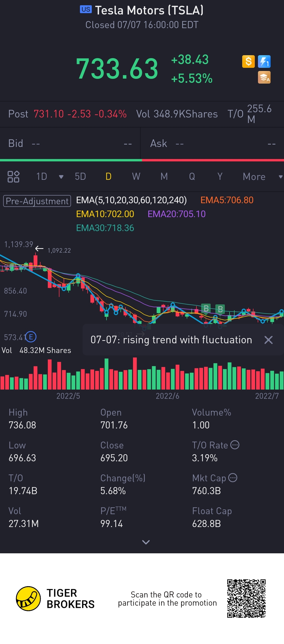Select the M monthly chart tab
The height and width of the screenshot is (644, 284).
(x=164, y=177)
